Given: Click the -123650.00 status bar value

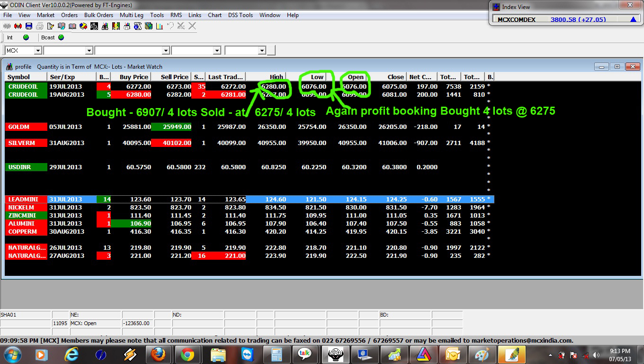Looking at the screenshot, I should point(137,323).
